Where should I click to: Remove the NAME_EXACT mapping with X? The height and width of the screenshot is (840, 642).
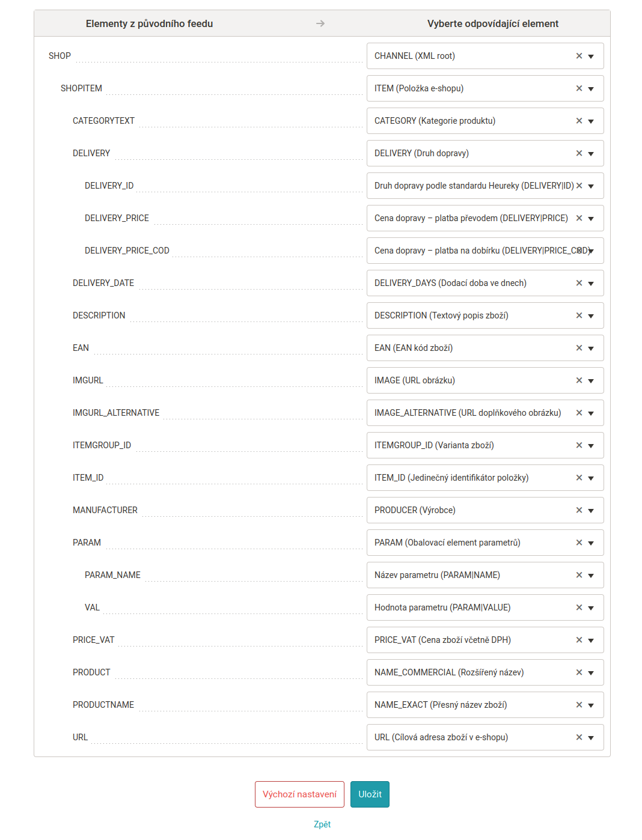tap(579, 705)
